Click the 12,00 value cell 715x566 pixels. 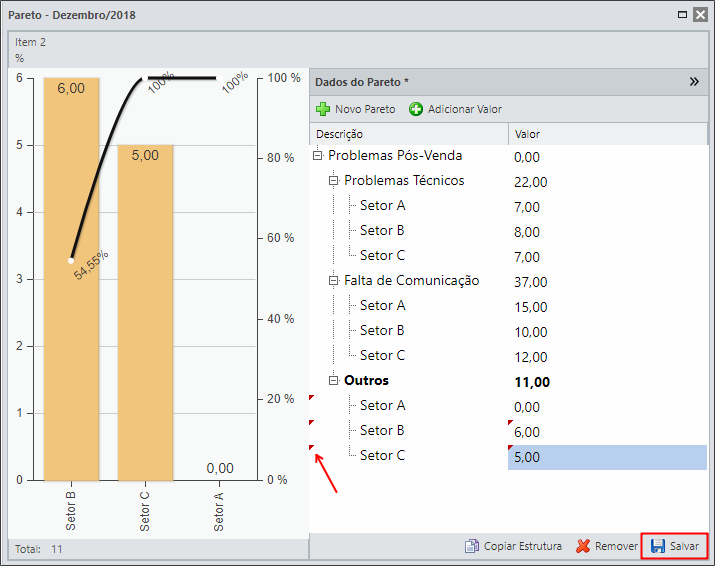pos(531,357)
